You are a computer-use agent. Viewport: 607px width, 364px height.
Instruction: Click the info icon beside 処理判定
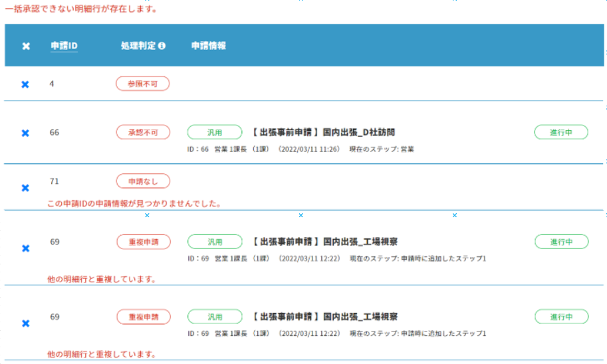(162, 46)
